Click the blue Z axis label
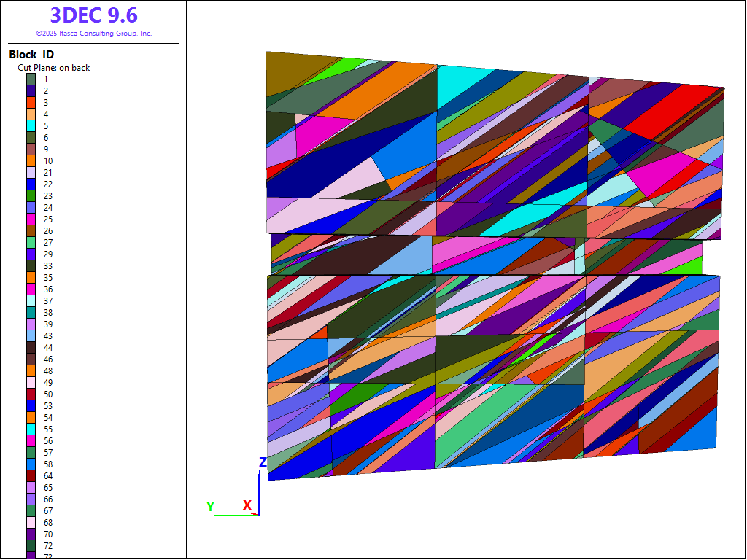This screenshot has height=560, width=747. (x=263, y=462)
